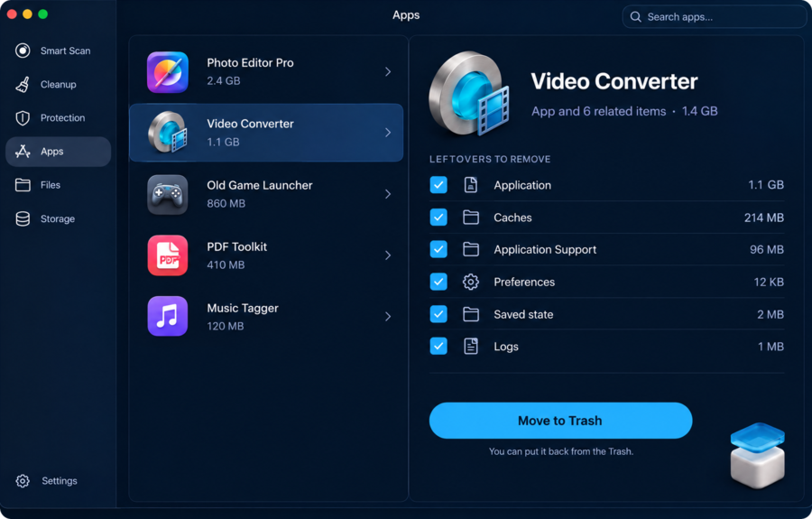The height and width of the screenshot is (519, 812).
Task: Click the 860 MB size text
Action: click(226, 204)
